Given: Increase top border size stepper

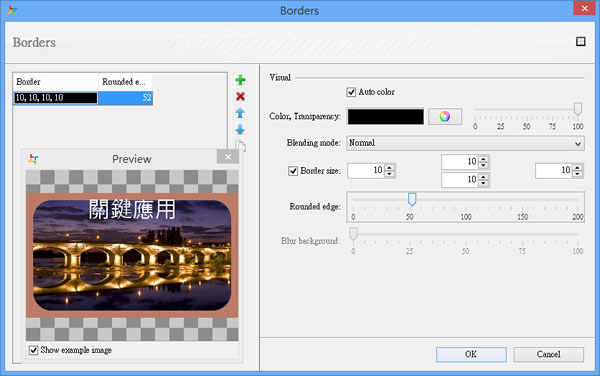Looking at the screenshot, I should coord(484,158).
